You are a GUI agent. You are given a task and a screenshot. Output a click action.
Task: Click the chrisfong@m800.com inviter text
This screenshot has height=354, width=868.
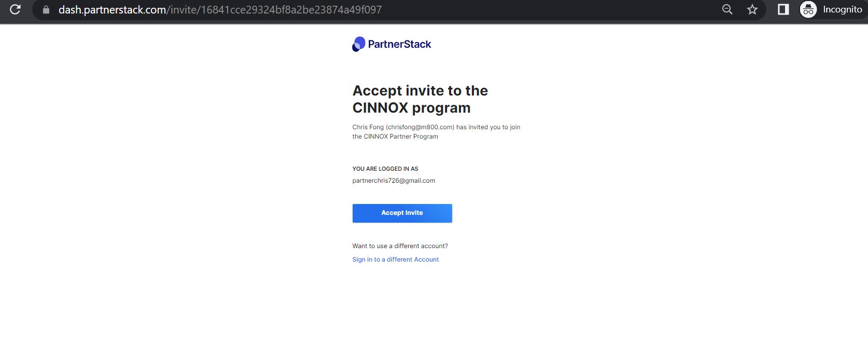pos(420,127)
